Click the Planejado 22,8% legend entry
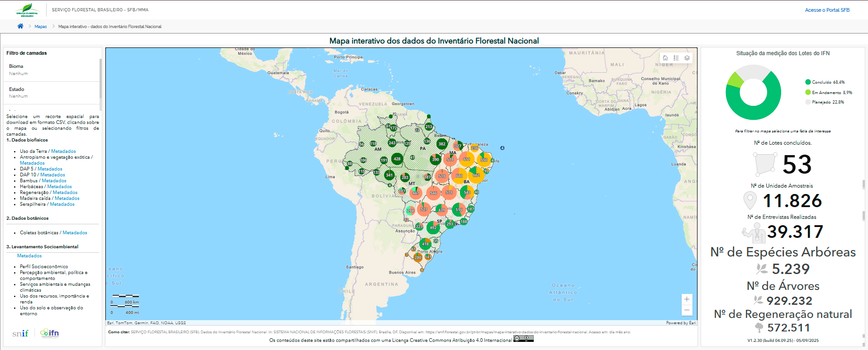Viewport: 868px width, 350px height. coord(824,102)
